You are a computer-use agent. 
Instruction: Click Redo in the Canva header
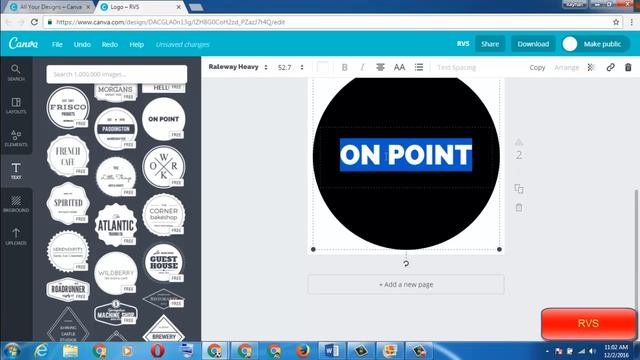point(110,44)
